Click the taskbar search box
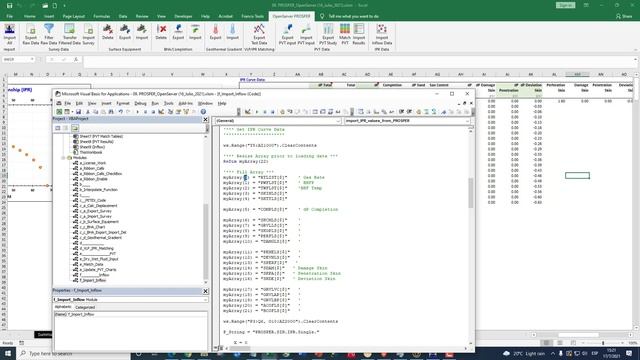This screenshot has height=360, width=640. pos(73,353)
